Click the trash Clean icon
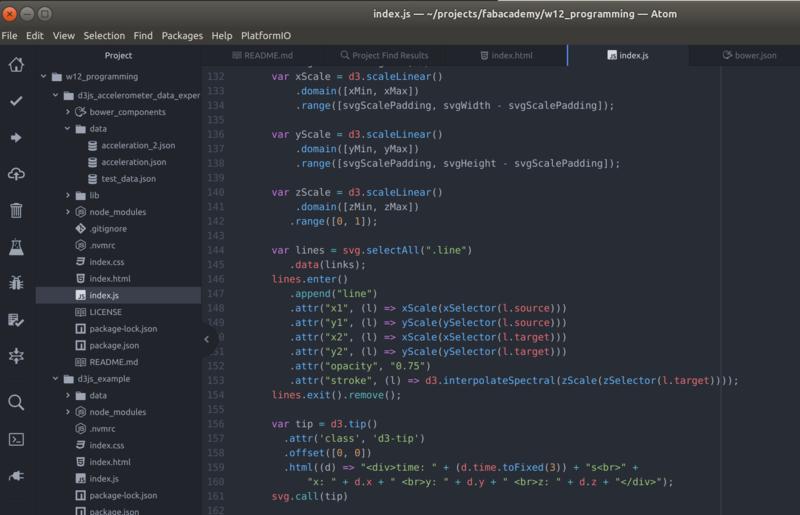The image size is (800, 515). [x=16, y=210]
